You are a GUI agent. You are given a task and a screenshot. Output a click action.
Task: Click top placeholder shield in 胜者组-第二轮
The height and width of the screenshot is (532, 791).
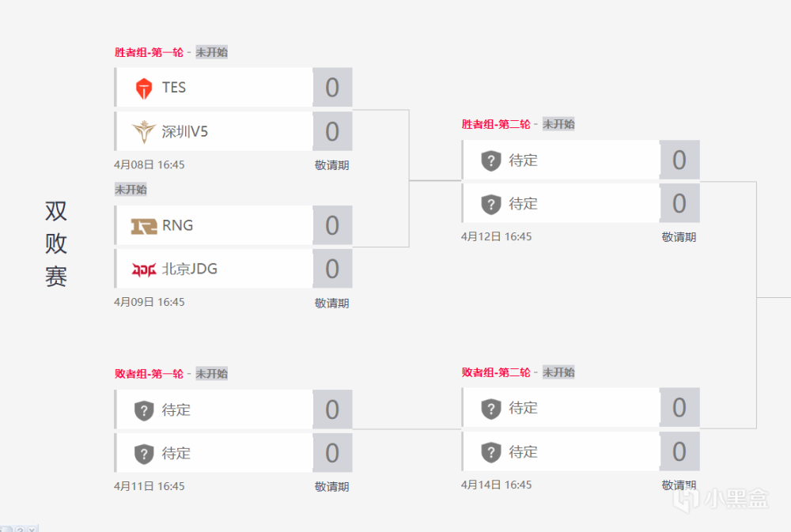491,161
